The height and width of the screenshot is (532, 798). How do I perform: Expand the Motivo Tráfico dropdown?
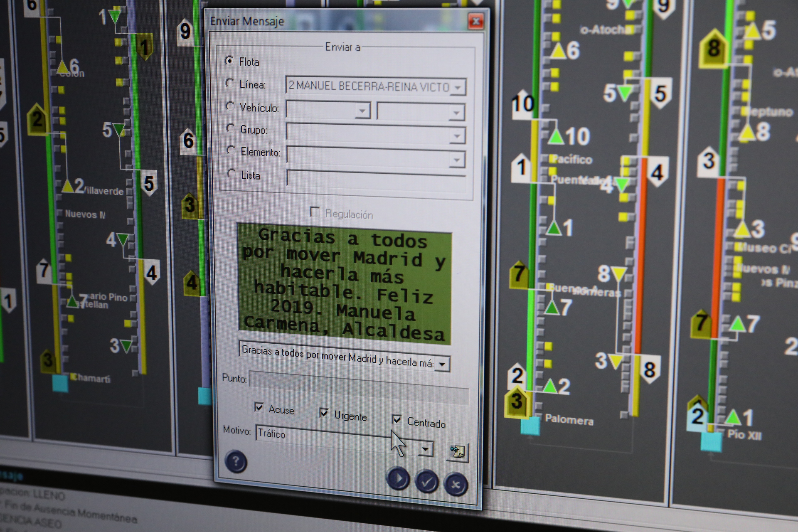pos(425,449)
